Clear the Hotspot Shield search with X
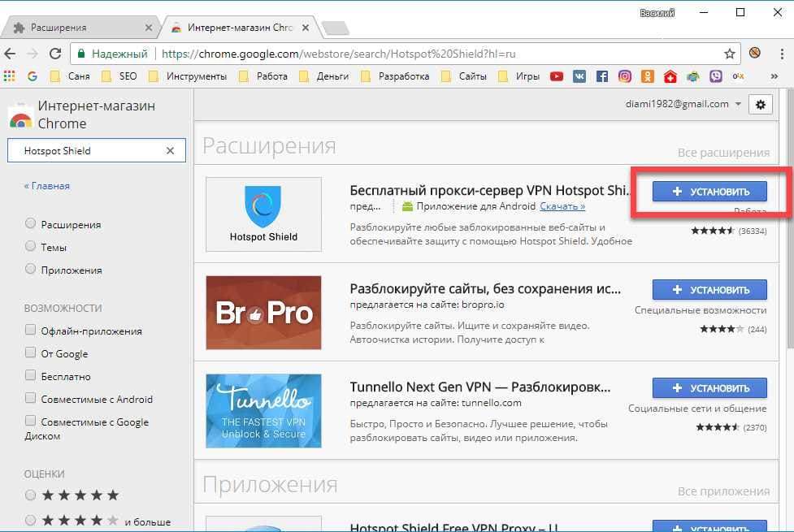Image resolution: width=794 pixels, height=532 pixels. click(170, 150)
